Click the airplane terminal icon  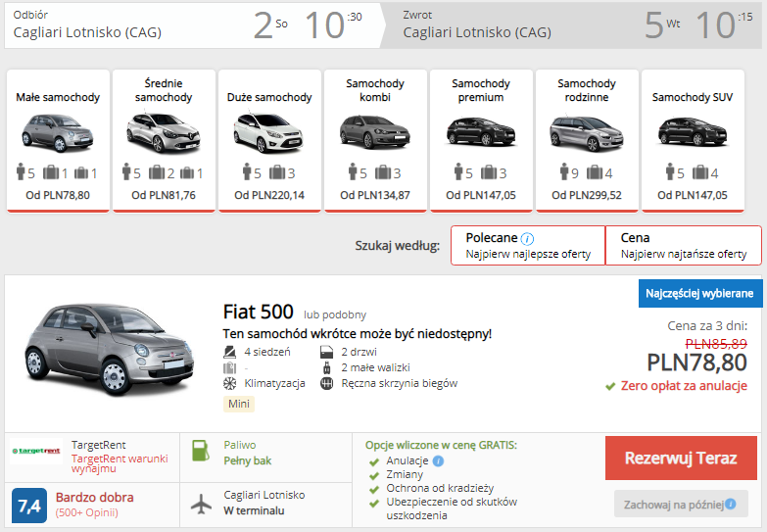point(202,504)
